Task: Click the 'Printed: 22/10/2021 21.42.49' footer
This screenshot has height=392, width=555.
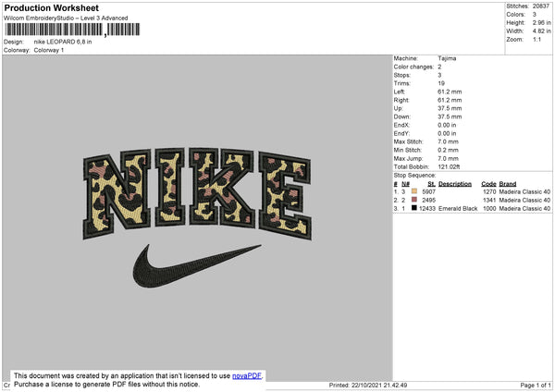Action: (368, 386)
